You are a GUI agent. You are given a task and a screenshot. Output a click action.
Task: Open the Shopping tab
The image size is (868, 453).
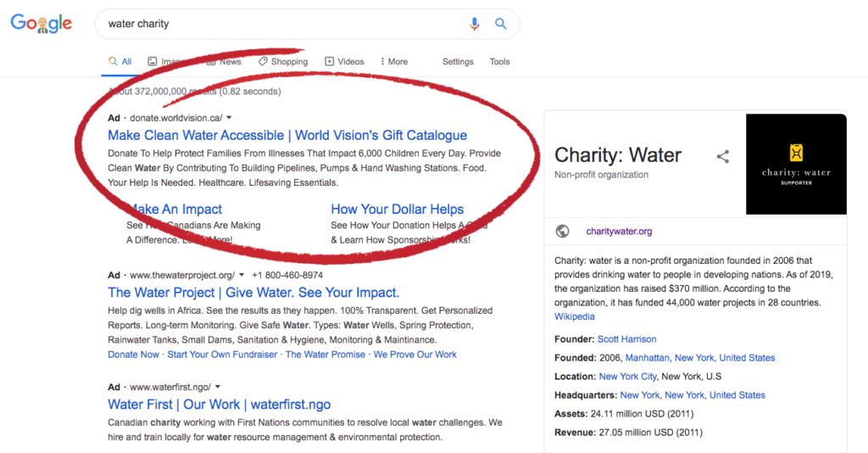(x=283, y=62)
